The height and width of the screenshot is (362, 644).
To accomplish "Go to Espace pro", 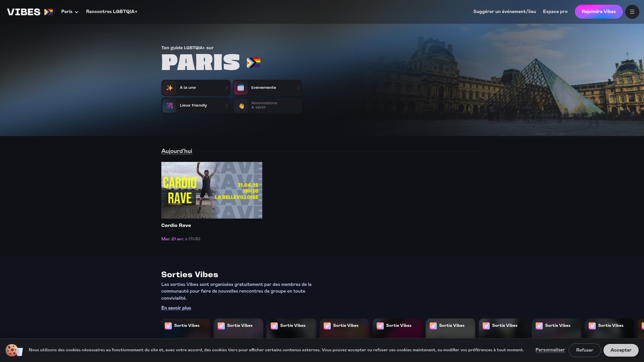I will click(x=555, y=12).
